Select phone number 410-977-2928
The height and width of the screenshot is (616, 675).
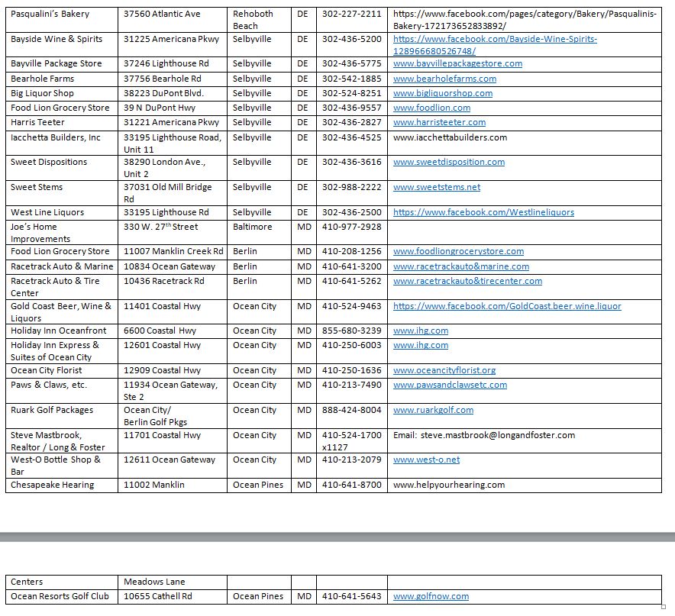point(352,227)
